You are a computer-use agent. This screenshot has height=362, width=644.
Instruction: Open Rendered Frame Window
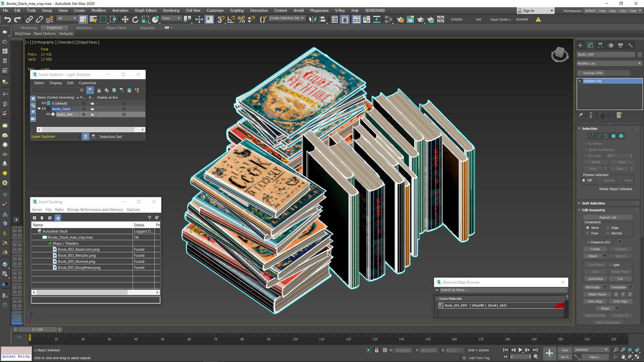(x=410, y=19)
